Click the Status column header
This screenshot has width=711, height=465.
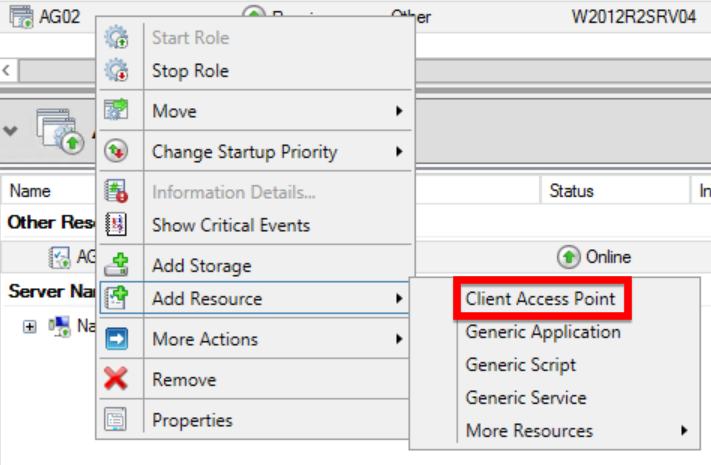[572, 191]
